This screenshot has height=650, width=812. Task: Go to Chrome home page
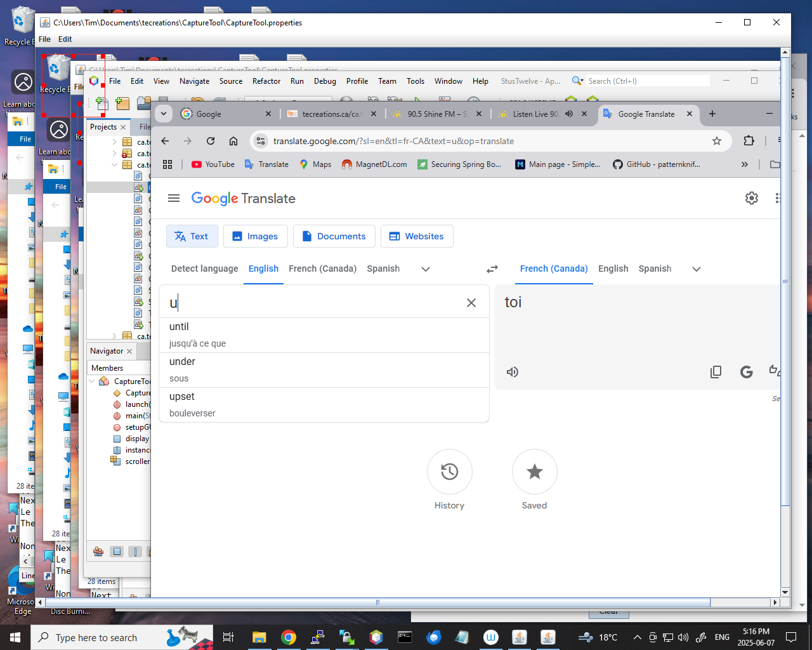coord(233,141)
